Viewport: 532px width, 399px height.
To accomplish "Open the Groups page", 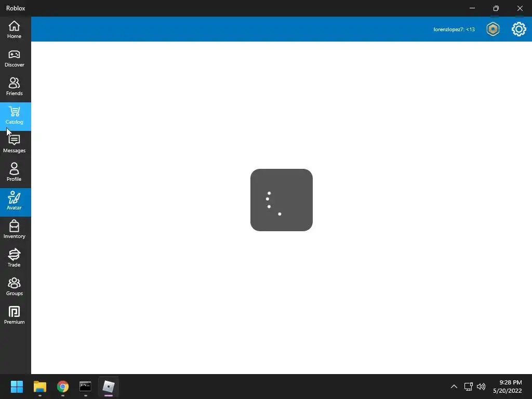I will (14, 287).
